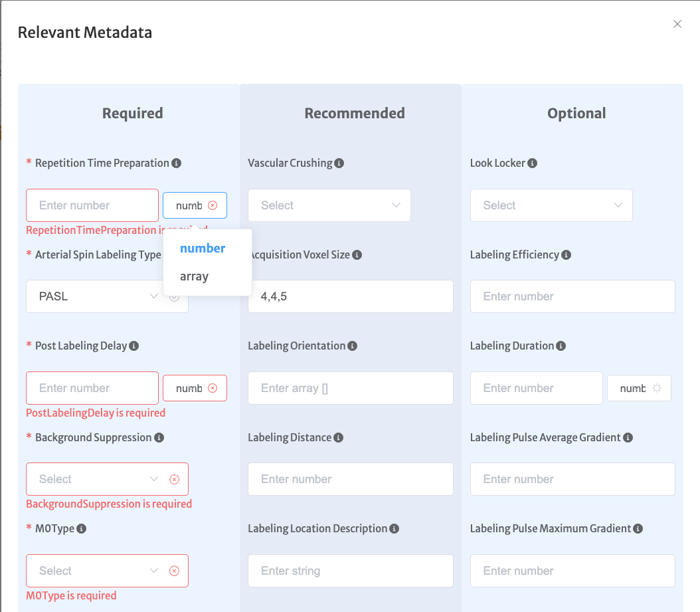Open the Look Locker select dropdown
The width and height of the screenshot is (700, 612).
tap(551, 205)
